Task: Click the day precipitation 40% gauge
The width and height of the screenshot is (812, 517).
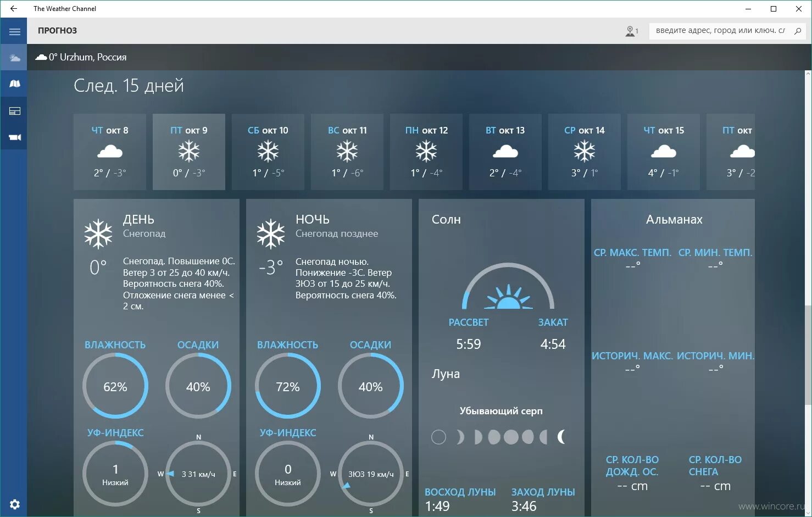Action: click(x=198, y=386)
